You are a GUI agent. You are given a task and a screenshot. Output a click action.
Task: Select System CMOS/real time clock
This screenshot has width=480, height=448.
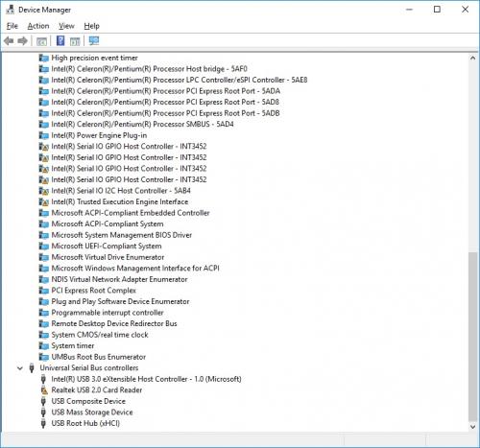point(100,335)
